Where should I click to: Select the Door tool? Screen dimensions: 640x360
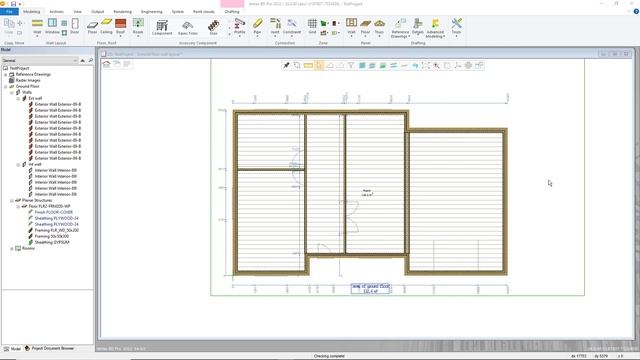(75, 26)
